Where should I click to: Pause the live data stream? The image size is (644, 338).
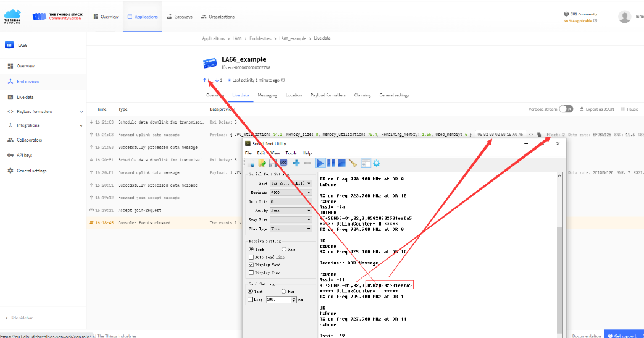coord(630,109)
